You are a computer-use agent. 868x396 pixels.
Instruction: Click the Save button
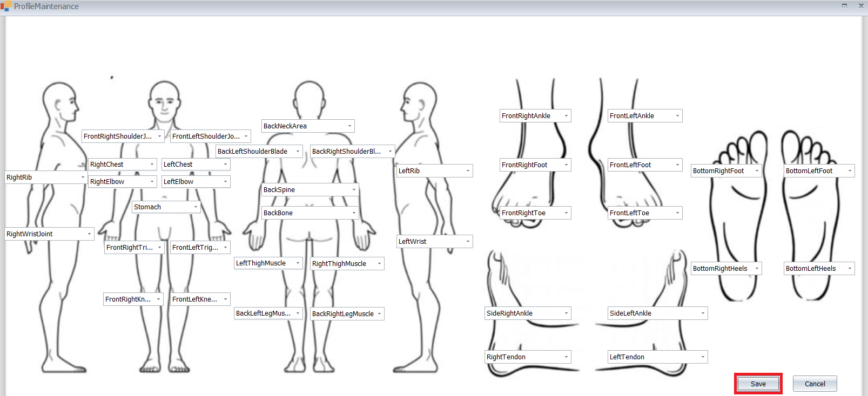(758, 384)
